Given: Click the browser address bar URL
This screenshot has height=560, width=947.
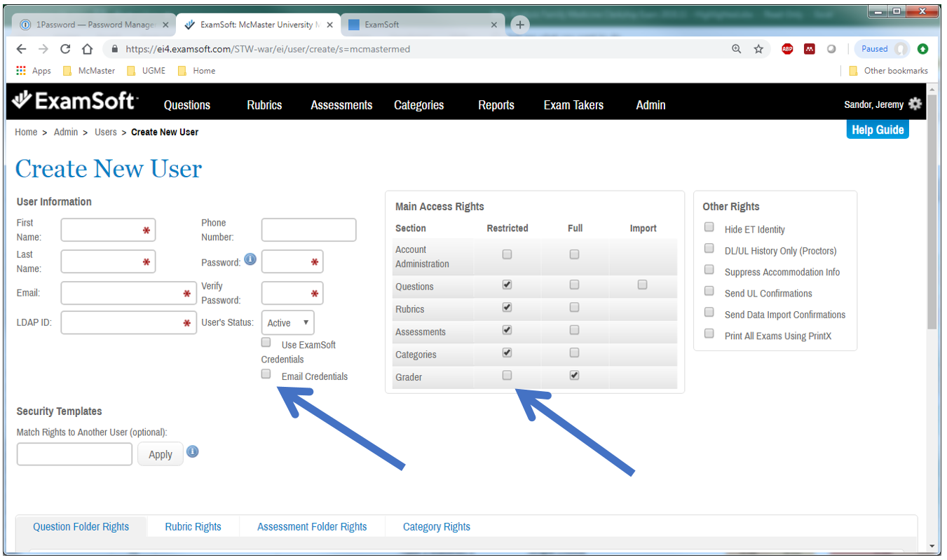Looking at the screenshot, I should [x=268, y=49].
